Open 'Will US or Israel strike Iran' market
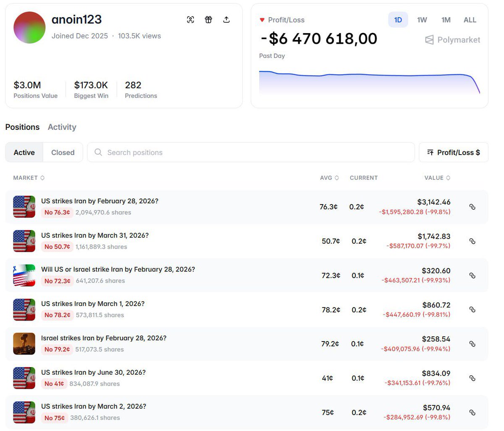Screen dimensions: 504x431 (118, 269)
